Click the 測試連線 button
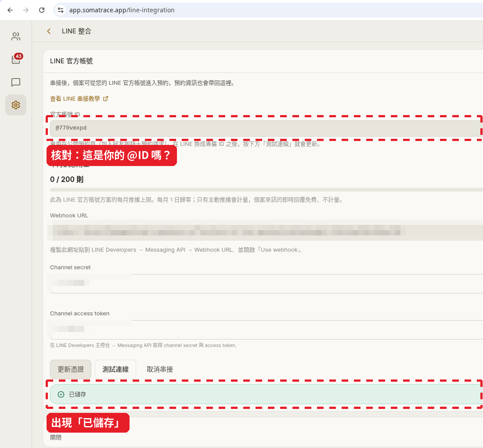The height and width of the screenshot is (448, 483). (115, 369)
